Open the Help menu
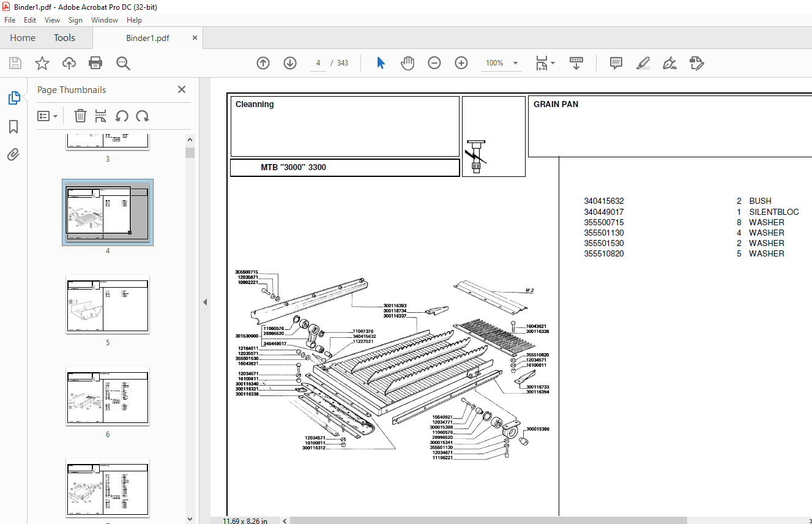This screenshot has width=812, height=524. [134, 20]
